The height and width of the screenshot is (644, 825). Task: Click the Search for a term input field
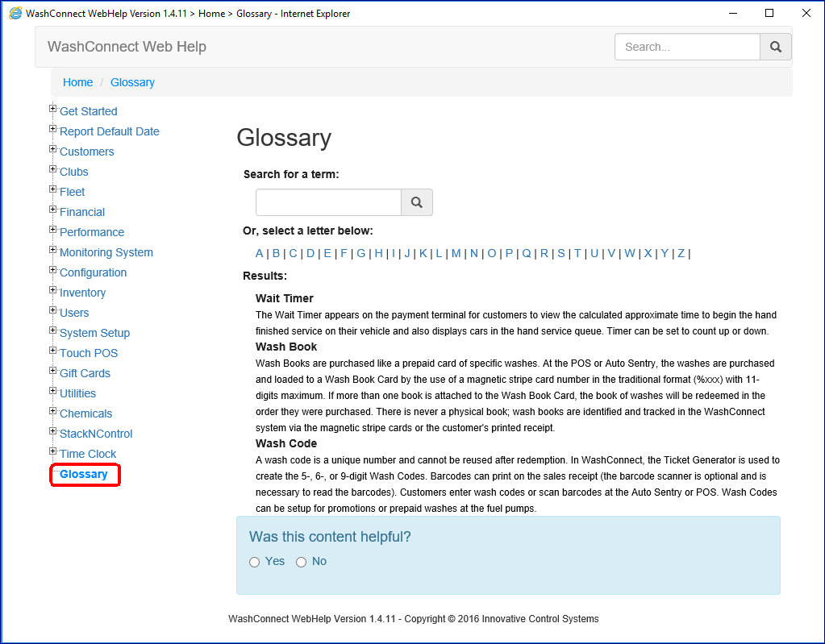(x=328, y=202)
